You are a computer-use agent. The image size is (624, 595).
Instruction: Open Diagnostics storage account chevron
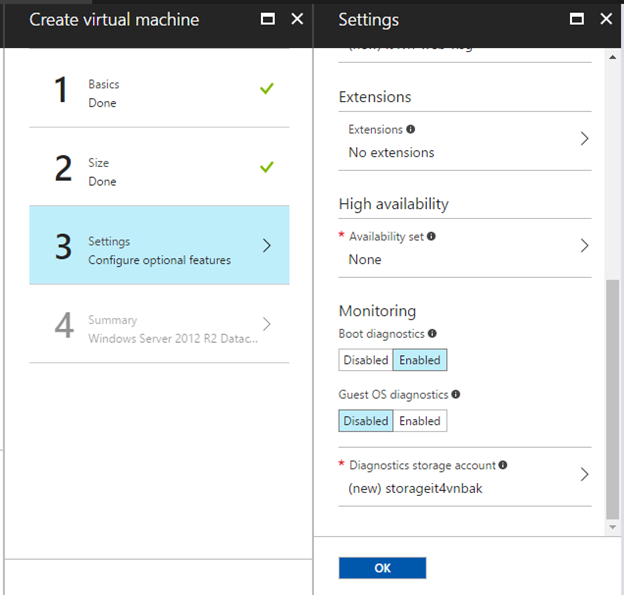click(584, 474)
